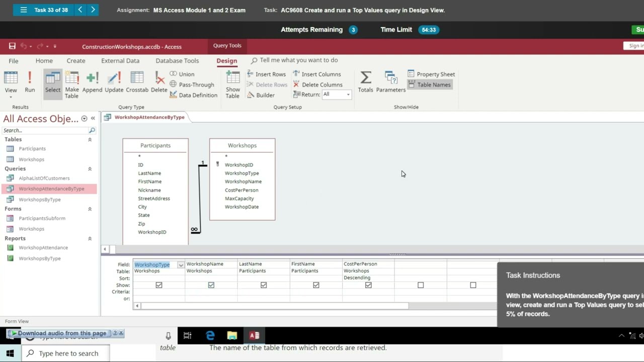Choose Make Table query type
The height and width of the screenshot is (362, 644).
(x=72, y=84)
